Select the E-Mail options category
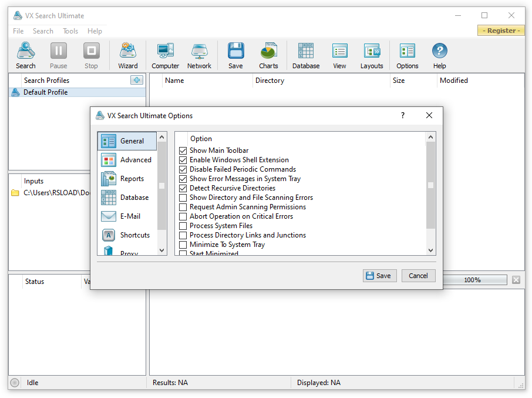532x398 pixels. 127,216
